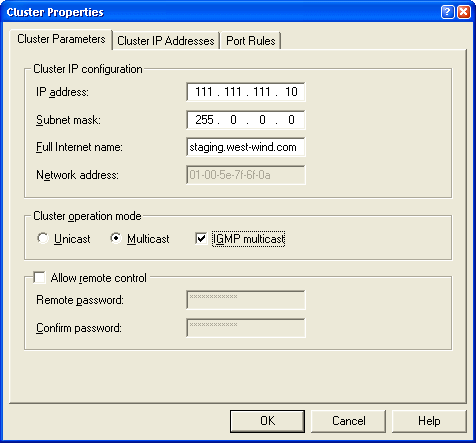The image size is (476, 443).
Task: Click into the Full Internet name field
Action: point(246,147)
